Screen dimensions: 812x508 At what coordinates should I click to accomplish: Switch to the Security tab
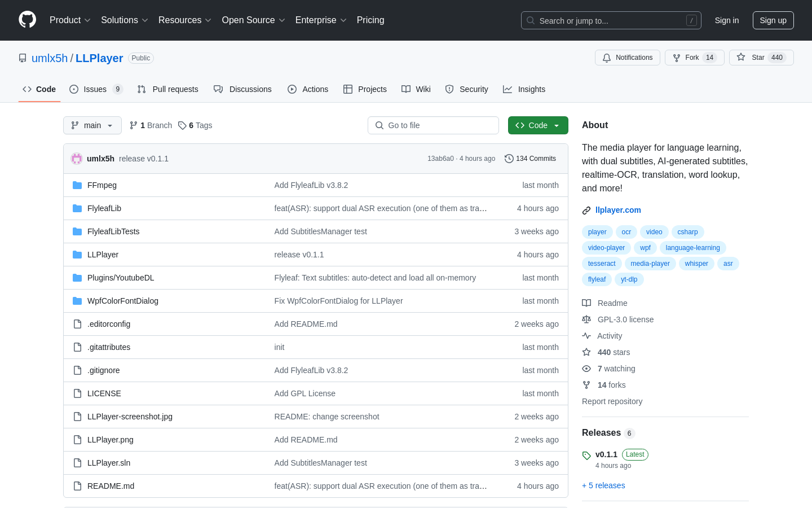point(466,89)
